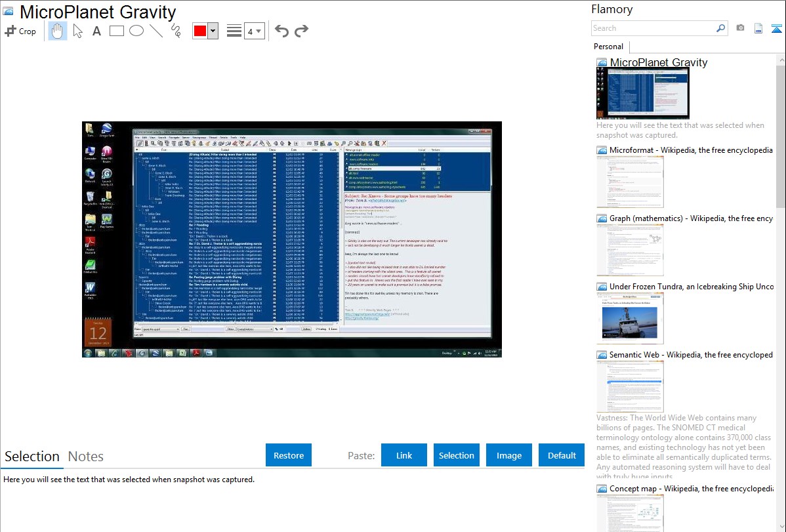786x532 pixels.
Task: Click the app icon beside MicroPlanet Gravity heading
Action: point(7,11)
